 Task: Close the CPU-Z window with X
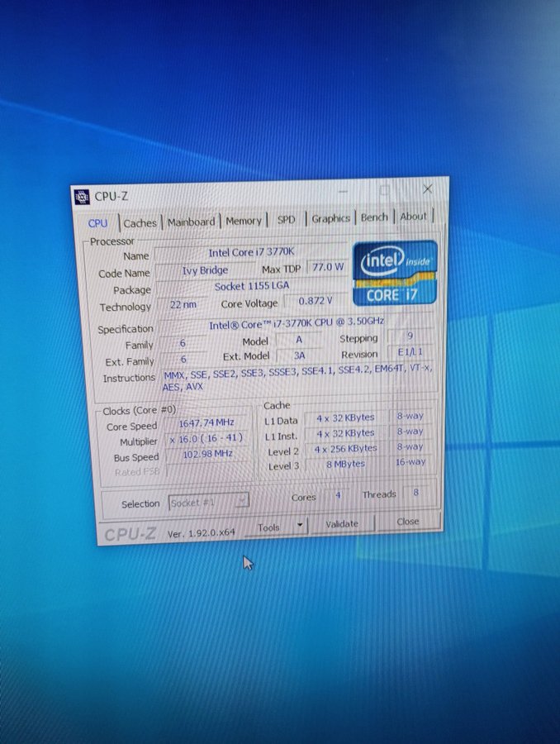(x=427, y=189)
